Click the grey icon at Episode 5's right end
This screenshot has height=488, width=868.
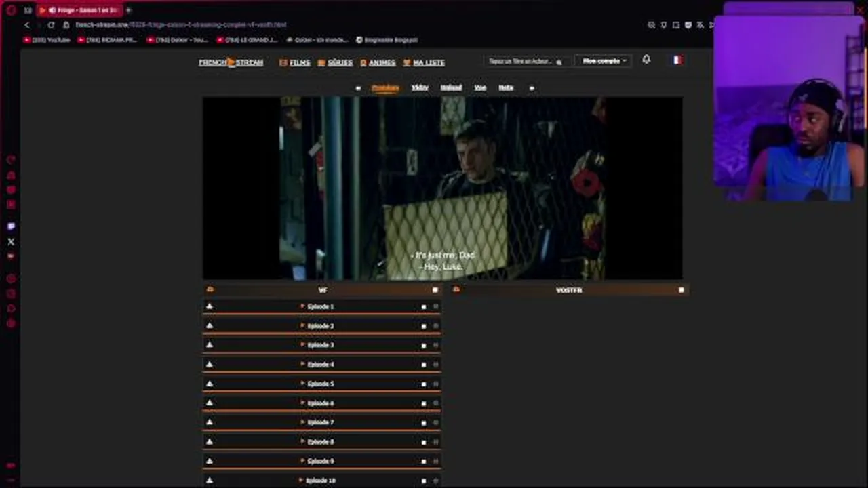(435, 384)
